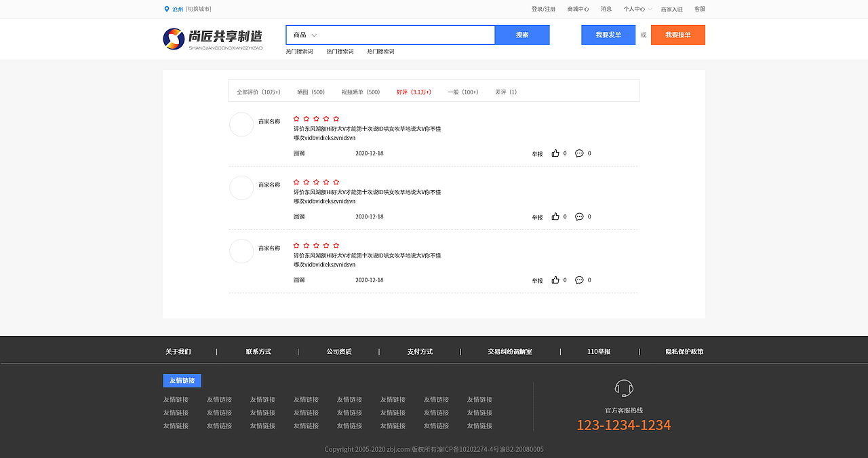
Task: Click the 尚匠共享制造 logo
Action: tap(212, 39)
